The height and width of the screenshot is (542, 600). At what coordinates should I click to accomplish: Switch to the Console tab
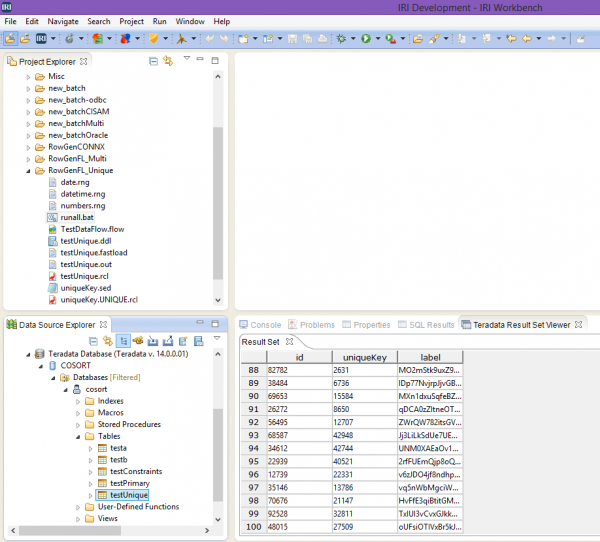[x=260, y=325]
